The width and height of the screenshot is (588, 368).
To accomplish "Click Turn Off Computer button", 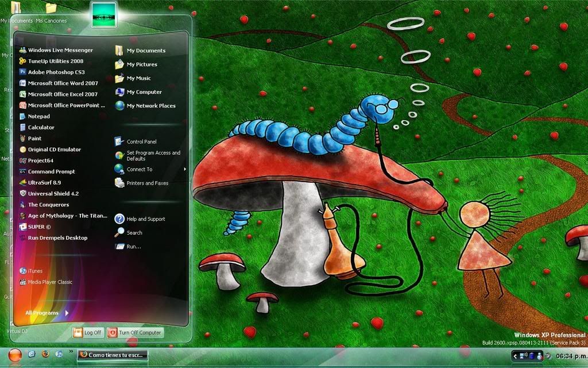I will coord(135,332).
